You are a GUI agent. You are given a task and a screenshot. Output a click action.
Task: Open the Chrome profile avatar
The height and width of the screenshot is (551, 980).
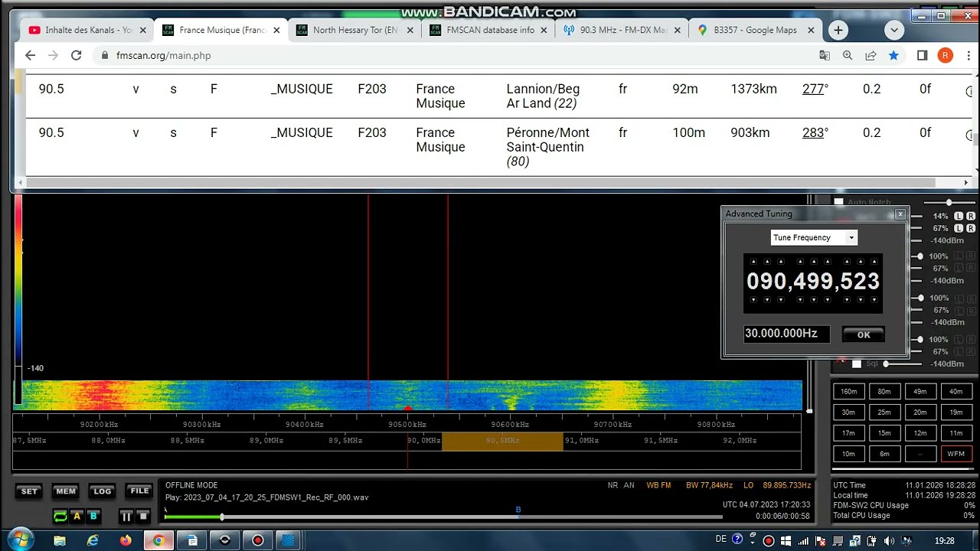click(946, 55)
